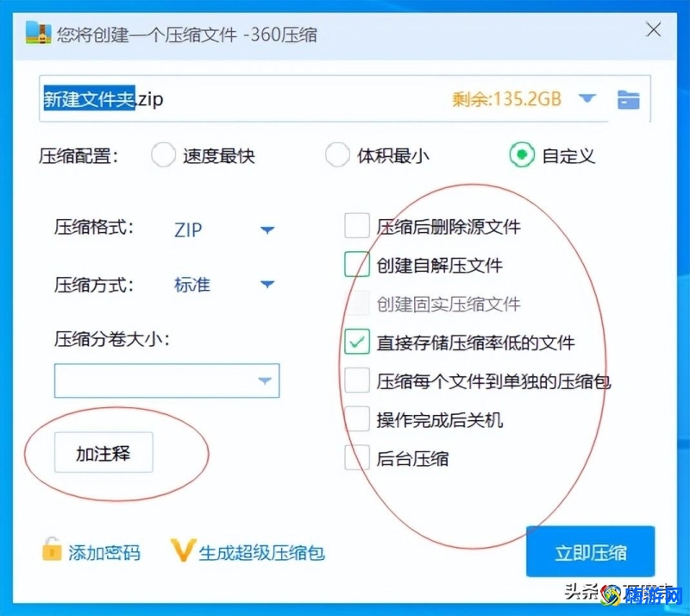Click the 压缩分卷大小: label
This screenshot has height=616, width=690.
[x=112, y=339]
